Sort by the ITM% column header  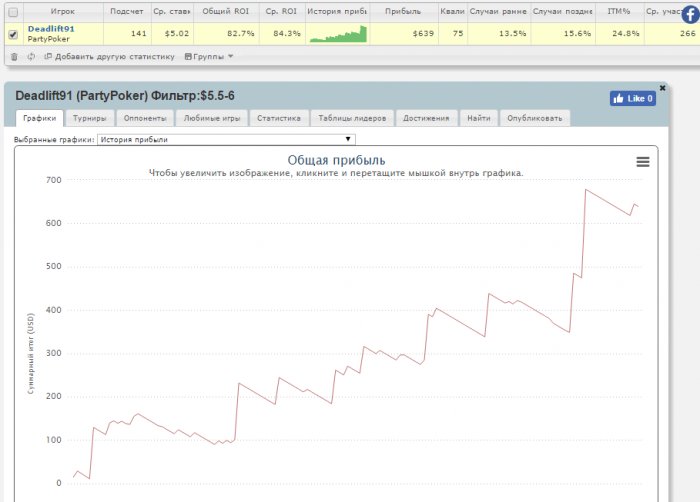[x=619, y=12]
